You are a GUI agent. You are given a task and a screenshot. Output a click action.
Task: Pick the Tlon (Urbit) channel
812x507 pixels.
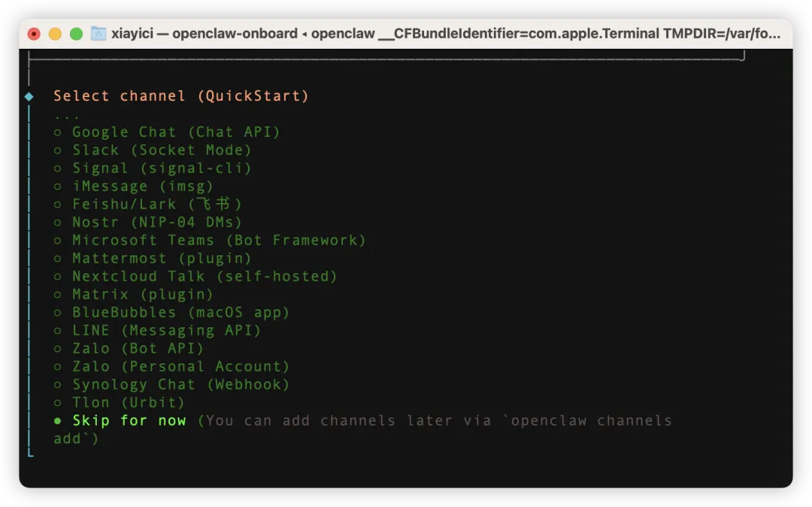129,402
